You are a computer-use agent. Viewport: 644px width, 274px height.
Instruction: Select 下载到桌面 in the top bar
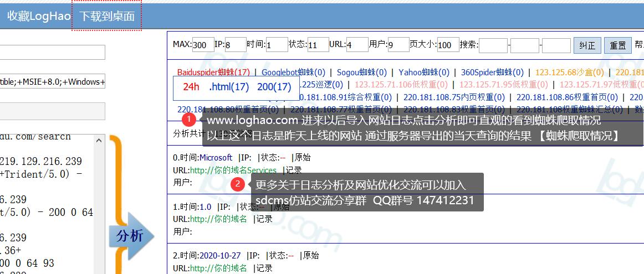[x=107, y=16]
